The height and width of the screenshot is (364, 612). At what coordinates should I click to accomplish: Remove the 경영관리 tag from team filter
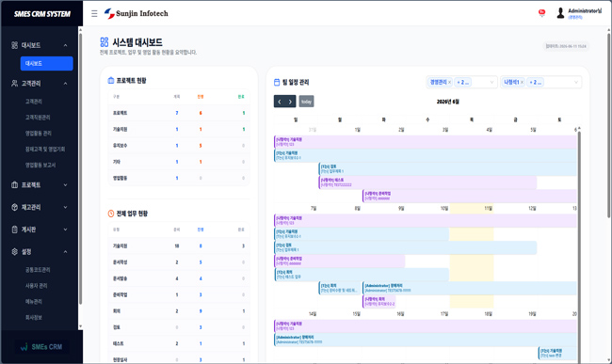click(x=450, y=82)
